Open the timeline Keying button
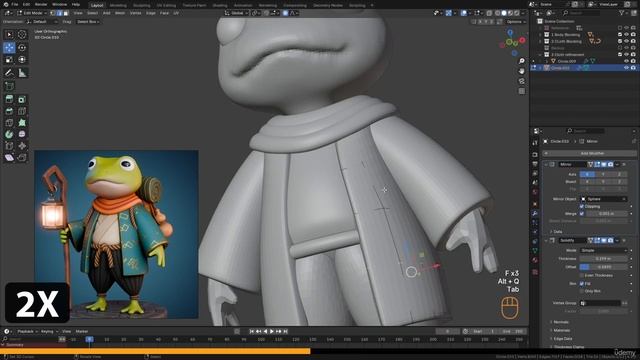The image size is (640, 360). tap(49, 331)
